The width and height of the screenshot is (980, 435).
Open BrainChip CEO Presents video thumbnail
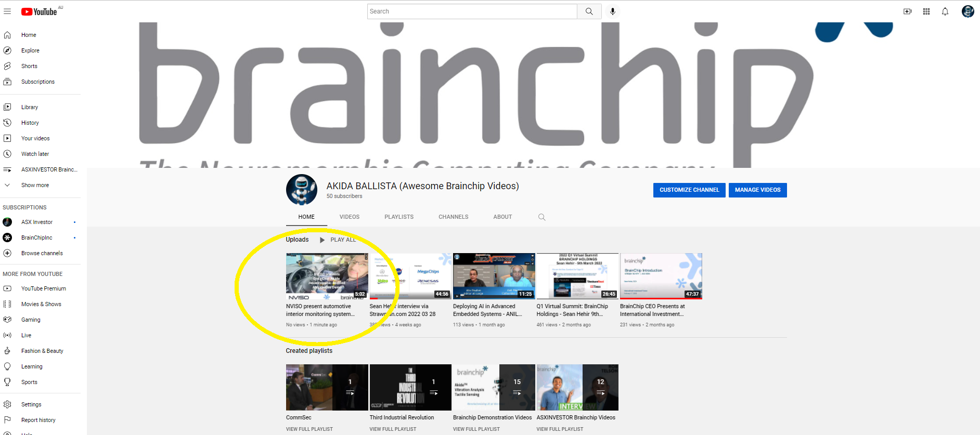[x=661, y=276]
